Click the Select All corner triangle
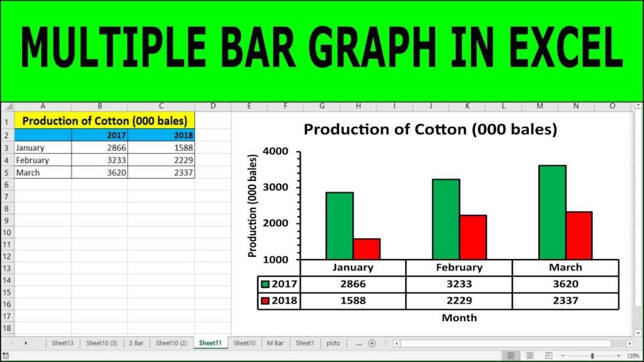This screenshot has height=362, width=644. 8,106
